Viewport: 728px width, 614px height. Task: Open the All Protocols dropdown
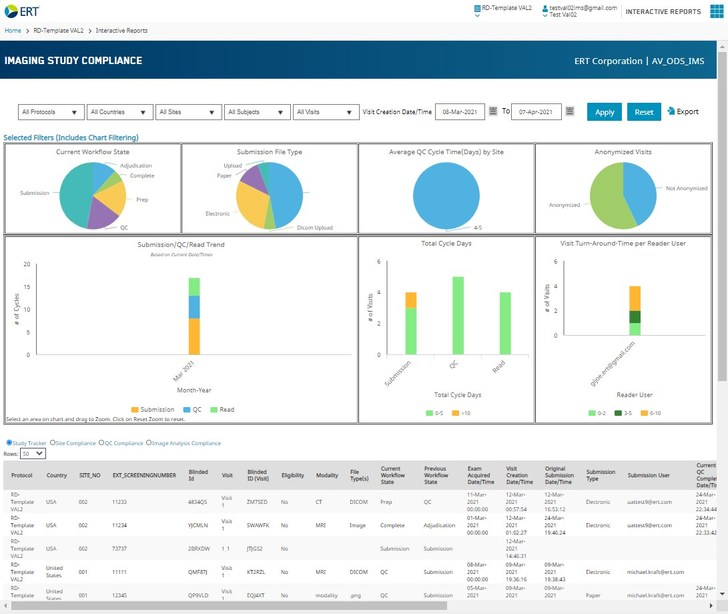[51, 112]
